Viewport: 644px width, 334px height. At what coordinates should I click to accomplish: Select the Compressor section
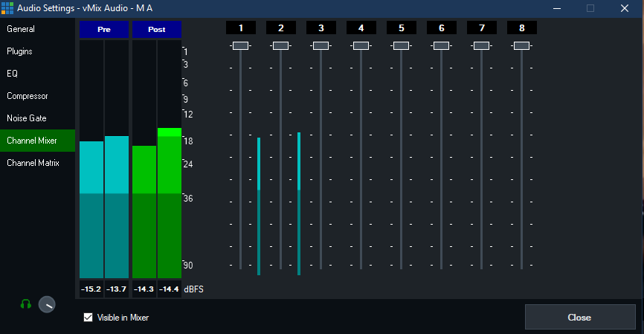point(28,96)
